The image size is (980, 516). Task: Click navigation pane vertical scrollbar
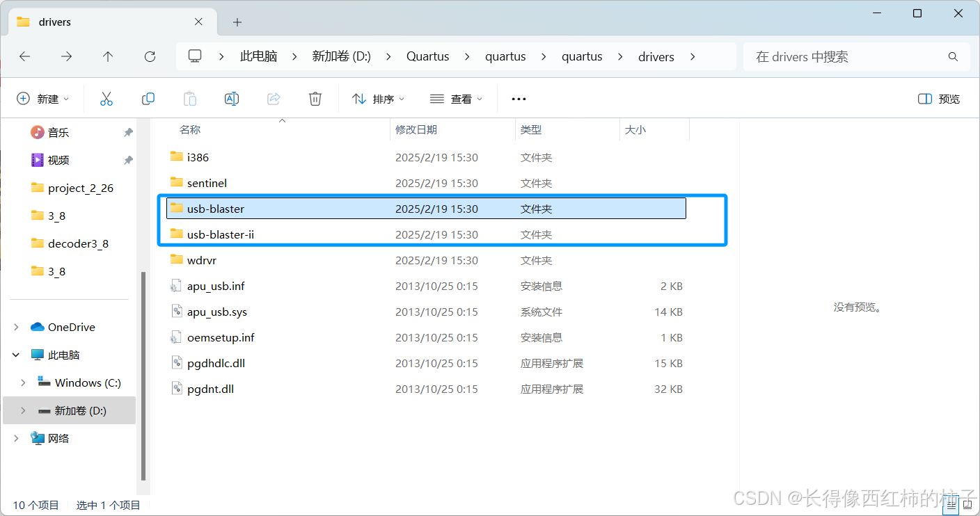143,376
